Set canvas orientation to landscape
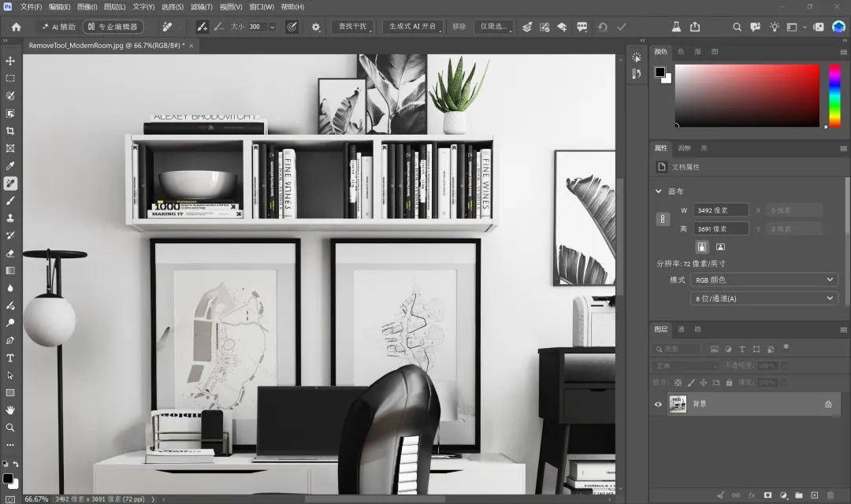The width and height of the screenshot is (851, 504). tap(720, 246)
